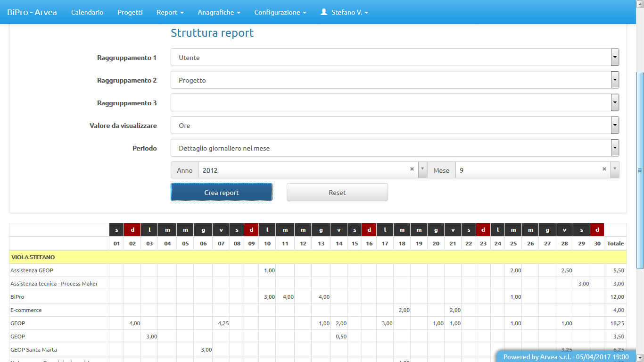644x362 pixels.
Task: Expand the Anagrafiche menu
Action: click(x=219, y=12)
